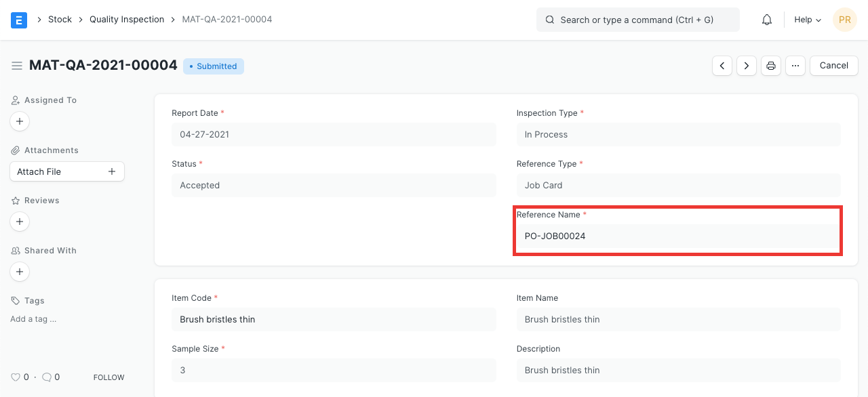
Task: Navigate to Quality Inspection breadcrumb
Action: pyautogui.click(x=127, y=20)
